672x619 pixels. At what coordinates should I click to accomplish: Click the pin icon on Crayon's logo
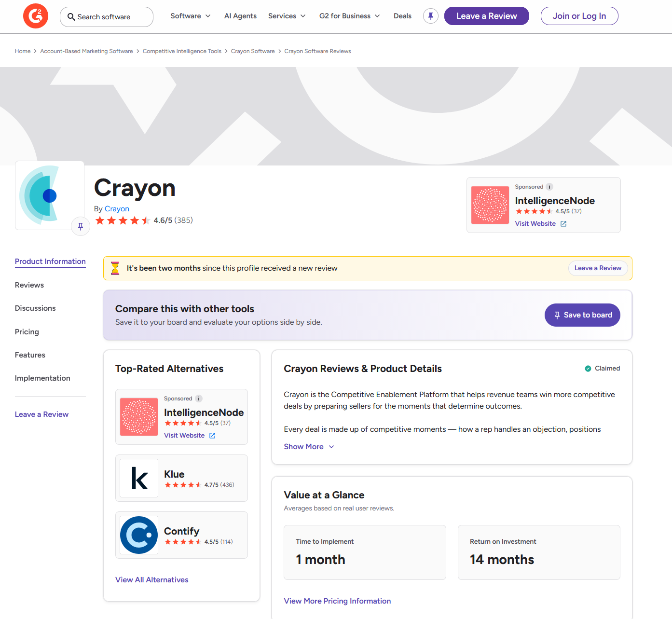(x=80, y=226)
